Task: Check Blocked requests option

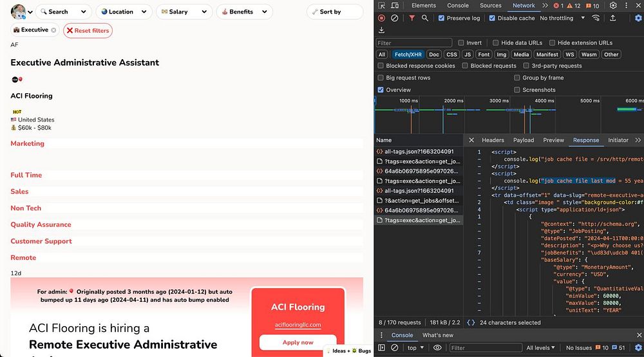Action: [x=465, y=66]
